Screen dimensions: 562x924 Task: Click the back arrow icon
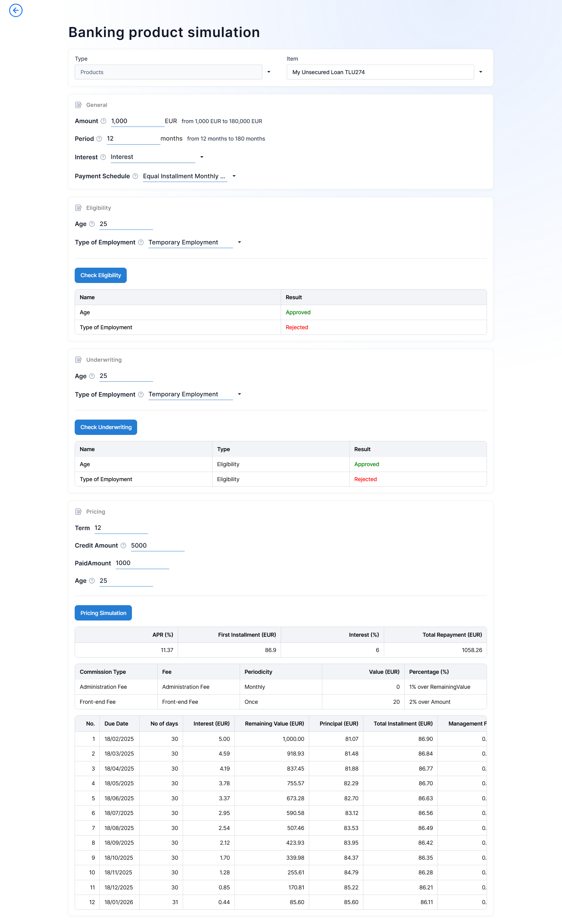point(16,10)
